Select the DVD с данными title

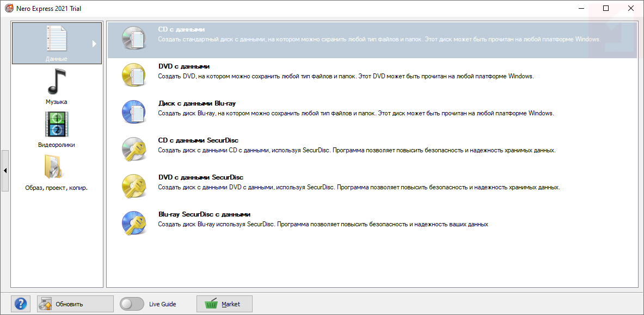184,66
